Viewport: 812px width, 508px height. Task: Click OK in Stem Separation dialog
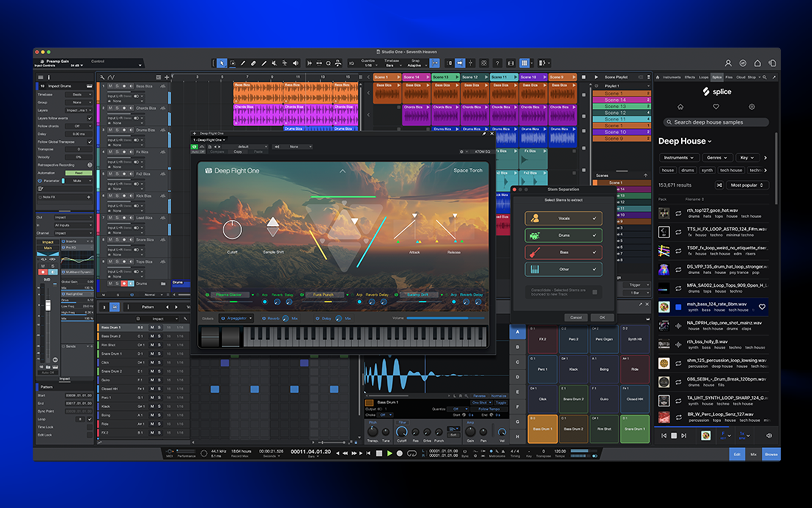[602, 317]
